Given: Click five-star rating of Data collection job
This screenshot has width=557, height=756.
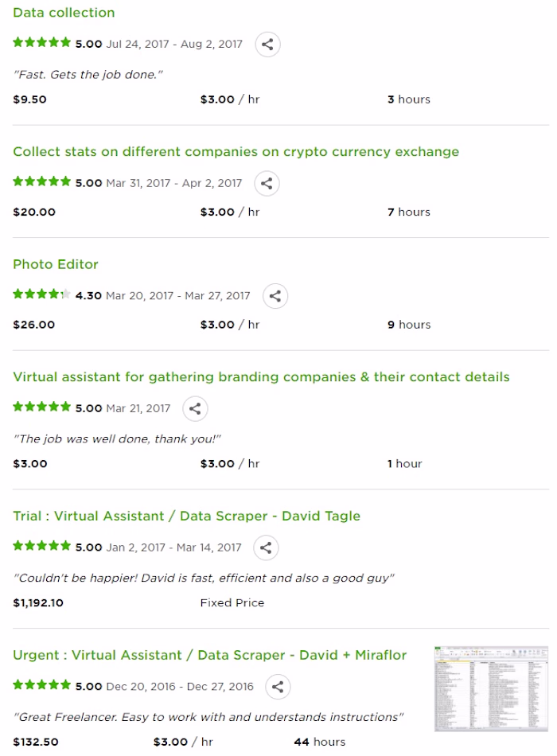Looking at the screenshot, I should coord(42,43).
